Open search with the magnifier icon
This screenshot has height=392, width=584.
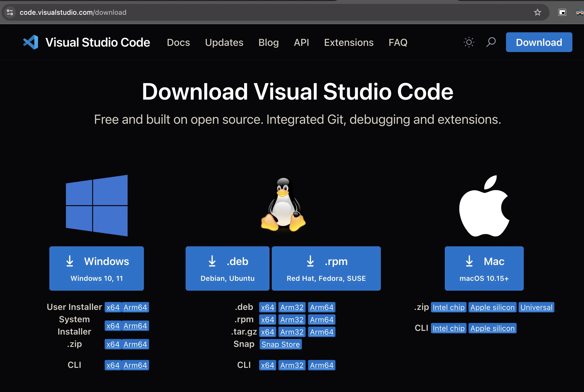pyautogui.click(x=491, y=42)
